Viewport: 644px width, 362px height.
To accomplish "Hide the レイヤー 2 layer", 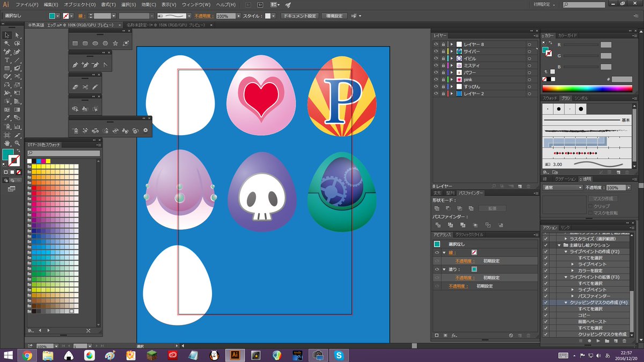I will [436, 93].
